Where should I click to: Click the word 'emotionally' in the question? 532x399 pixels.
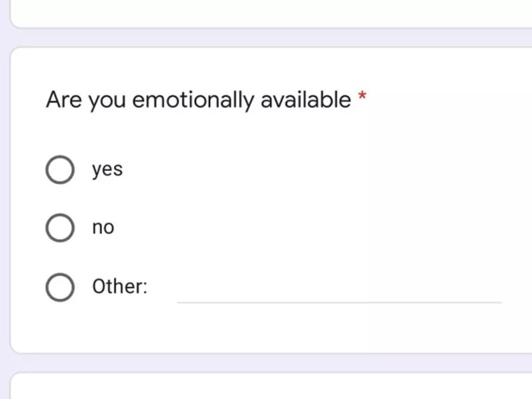pyautogui.click(x=193, y=99)
